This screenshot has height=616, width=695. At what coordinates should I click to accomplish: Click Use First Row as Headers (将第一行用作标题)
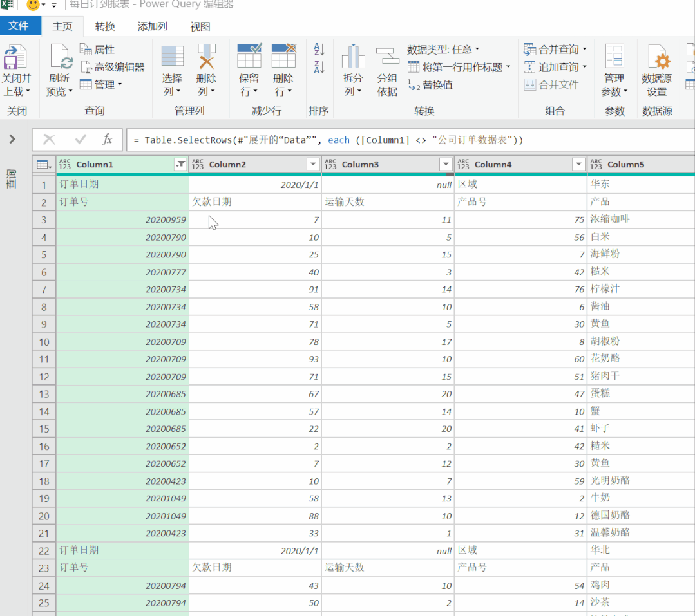tap(455, 68)
